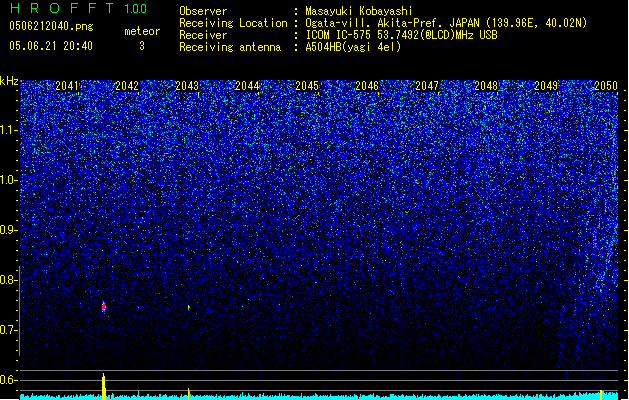Click the HROFFT 1.00 program title
This screenshot has height=400, width=629.
point(78,8)
